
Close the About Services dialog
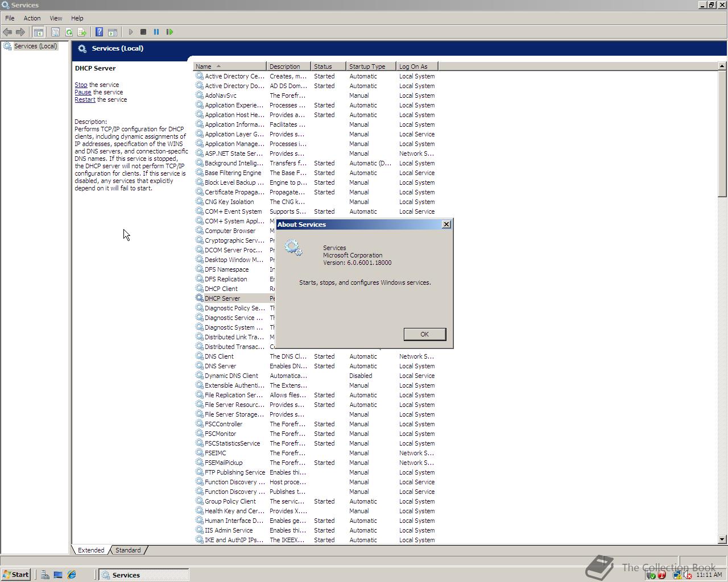click(x=446, y=225)
